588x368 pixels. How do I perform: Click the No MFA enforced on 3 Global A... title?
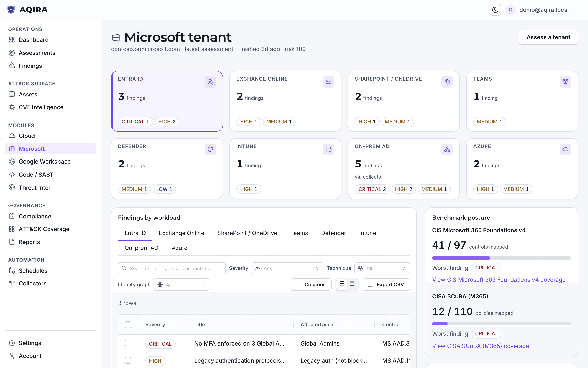[239, 343]
